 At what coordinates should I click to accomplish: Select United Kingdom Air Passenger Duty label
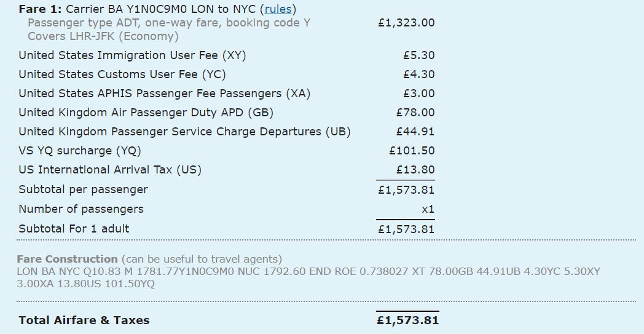(146, 113)
